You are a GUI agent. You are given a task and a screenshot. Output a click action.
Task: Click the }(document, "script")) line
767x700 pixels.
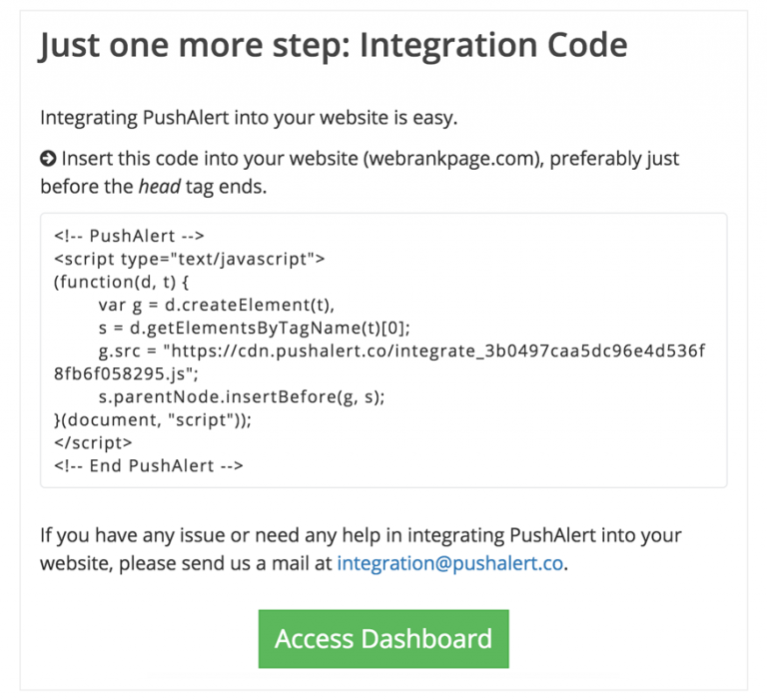[153, 419]
